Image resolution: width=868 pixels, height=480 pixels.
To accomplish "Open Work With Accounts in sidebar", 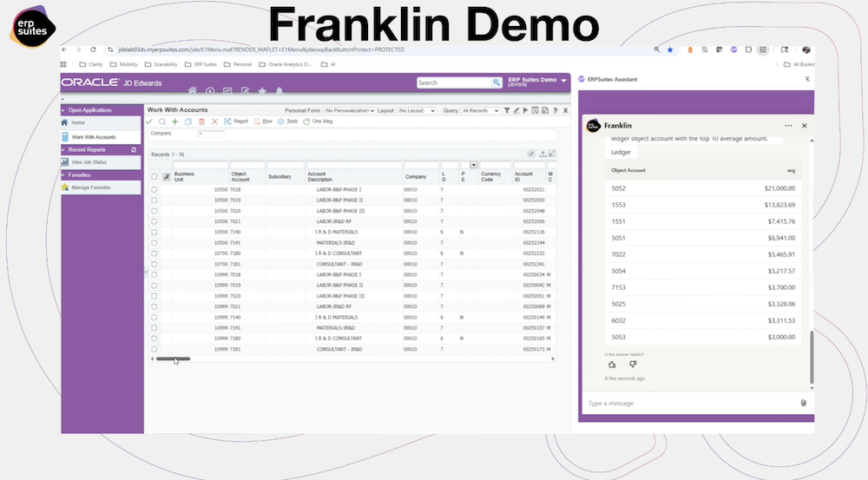I will [101, 137].
